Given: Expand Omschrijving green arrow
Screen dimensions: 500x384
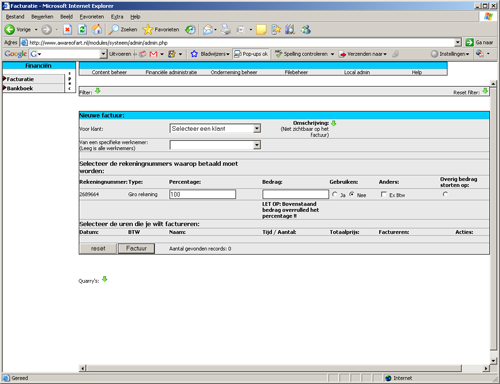Looking at the screenshot, I should (x=333, y=123).
